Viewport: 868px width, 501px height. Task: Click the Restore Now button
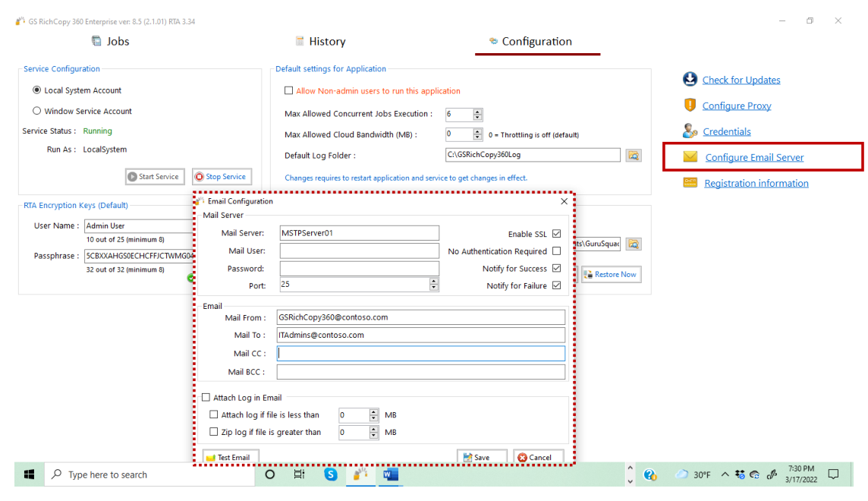tap(611, 275)
